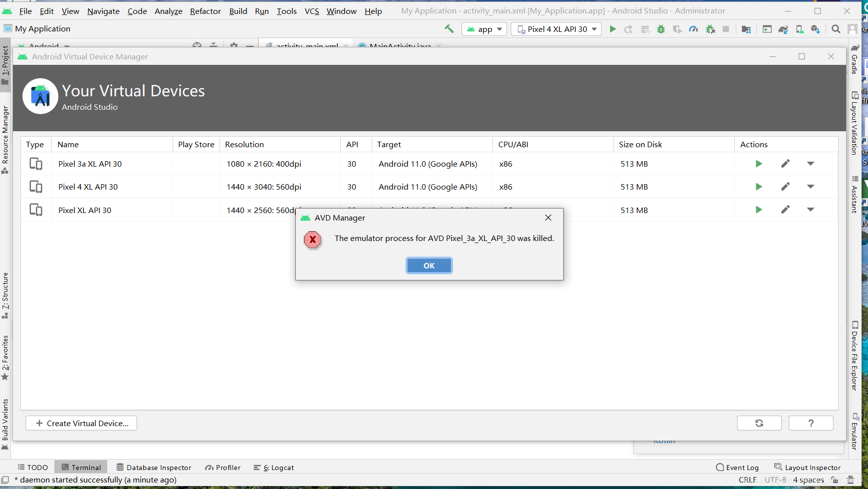Open the Logcat tool window tab
Image resolution: width=868 pixels, height=489 pixels.
tap(274, 468)
